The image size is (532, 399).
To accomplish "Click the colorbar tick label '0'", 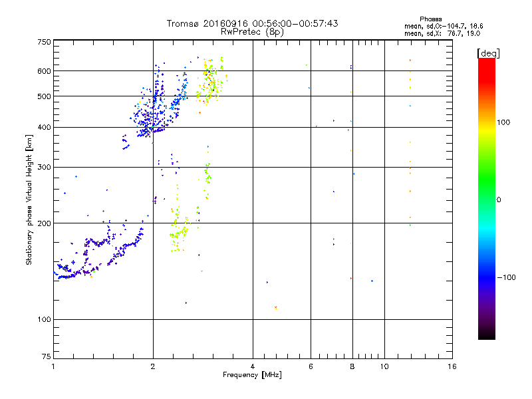I will 499,199.
